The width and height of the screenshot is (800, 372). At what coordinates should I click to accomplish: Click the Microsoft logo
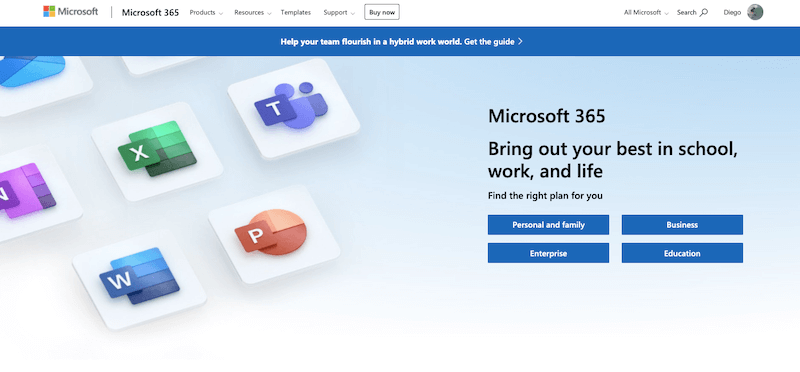[x=70, y=12]
